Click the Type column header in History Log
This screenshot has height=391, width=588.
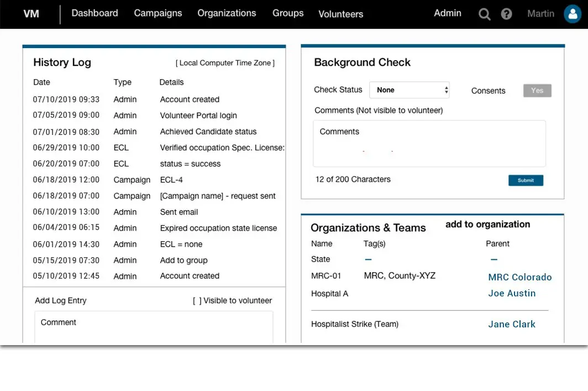pos(122,82)
